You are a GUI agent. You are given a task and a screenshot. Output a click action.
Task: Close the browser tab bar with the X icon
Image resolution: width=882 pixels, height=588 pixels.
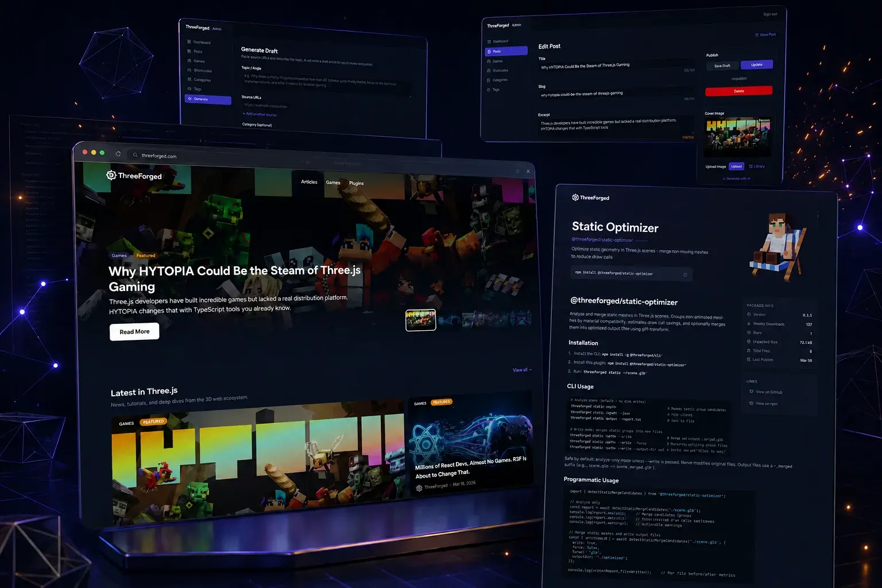pyautogui.click(x=528, y=171)
